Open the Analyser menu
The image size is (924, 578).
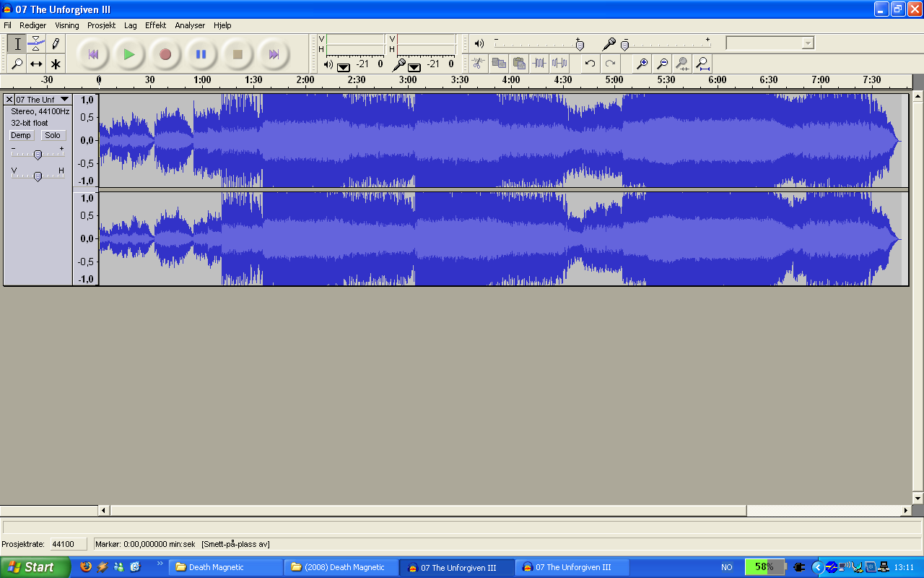tap(190, 25)
